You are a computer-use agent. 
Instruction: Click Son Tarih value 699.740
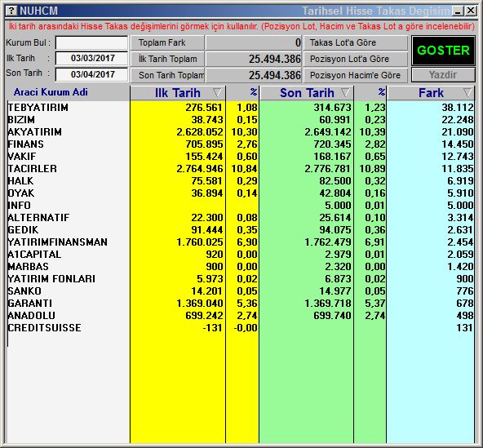pos(332,316)
